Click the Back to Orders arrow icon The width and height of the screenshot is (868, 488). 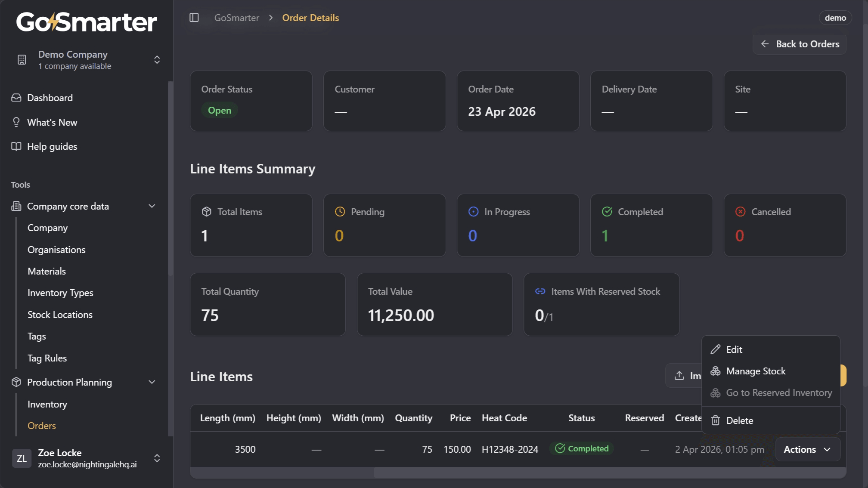765,44
